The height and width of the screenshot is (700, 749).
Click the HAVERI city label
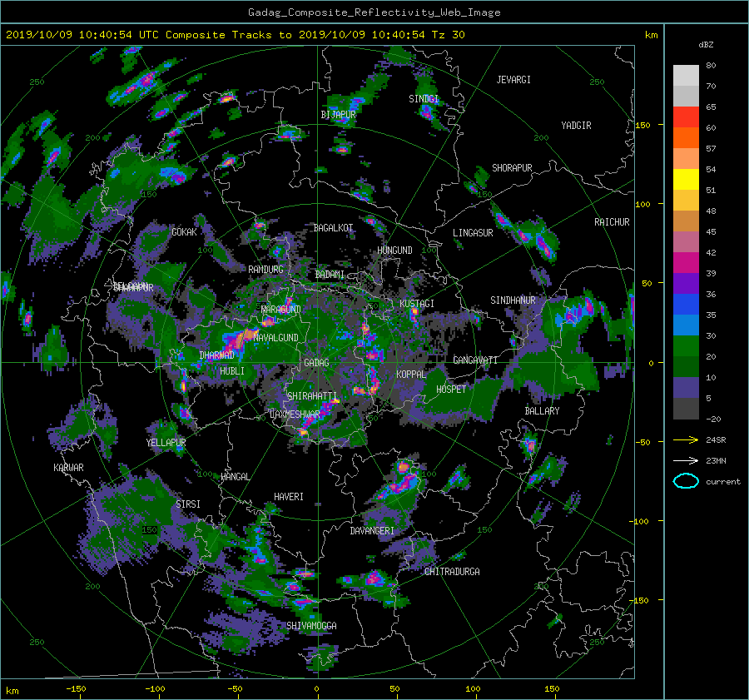click(x=289, y=497)
